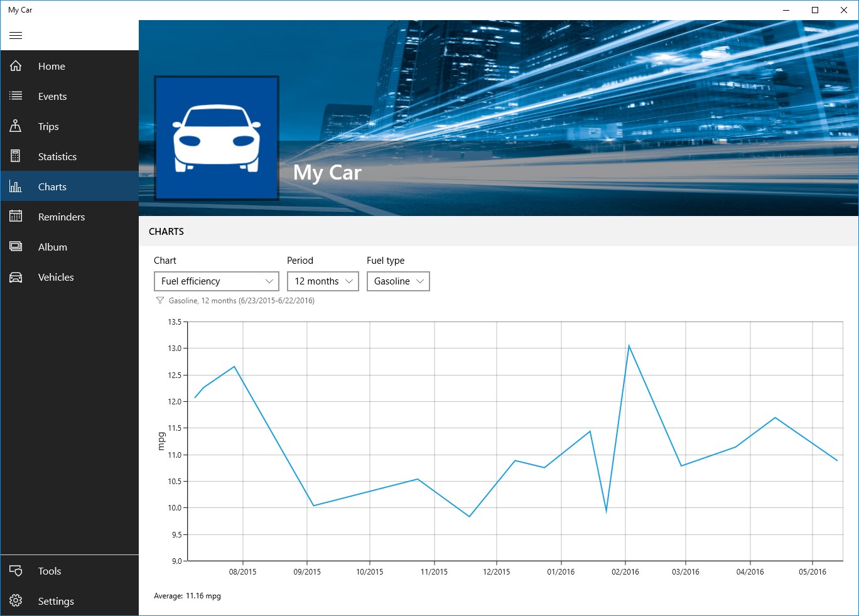Select the Charts bar-chart icon in sidebar

(16, 186)
